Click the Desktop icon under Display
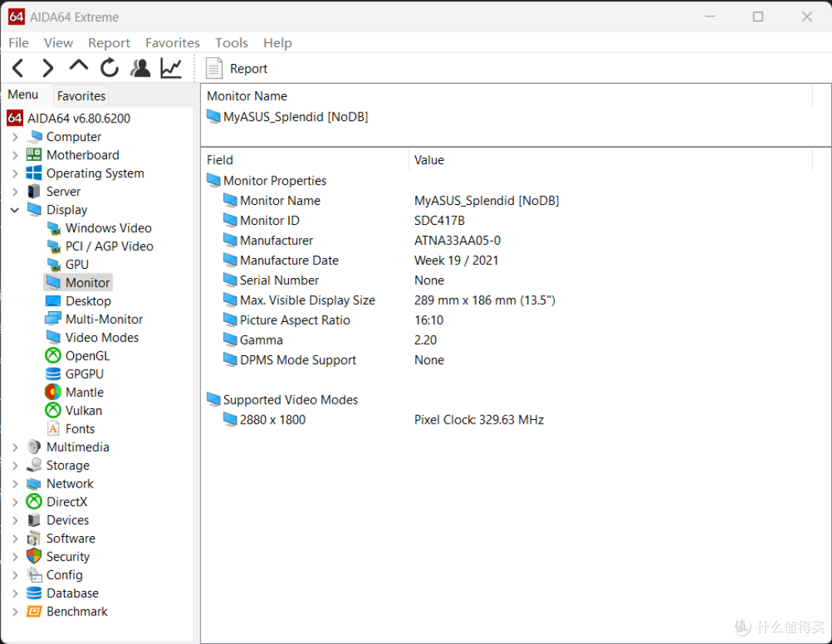The width and height of the screenshot is (832, 644). click(x=53, y=300)
